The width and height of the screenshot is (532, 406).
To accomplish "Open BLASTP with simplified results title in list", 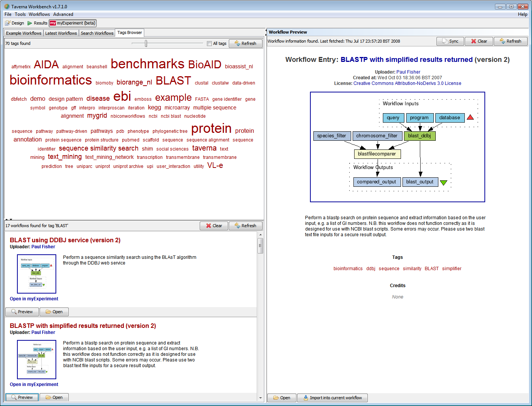I will coord(83,326).
